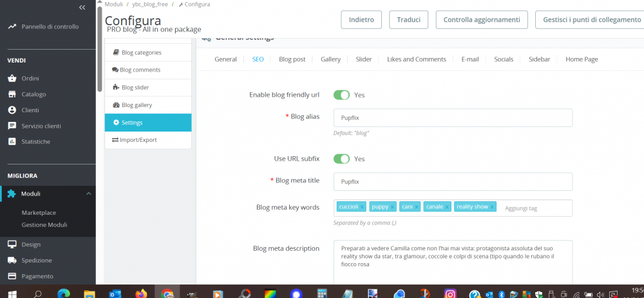Toggle Enable blog friendly url switch
Image resolution: width=644 pixels, height=298 pixels.
tap(341, 95)
